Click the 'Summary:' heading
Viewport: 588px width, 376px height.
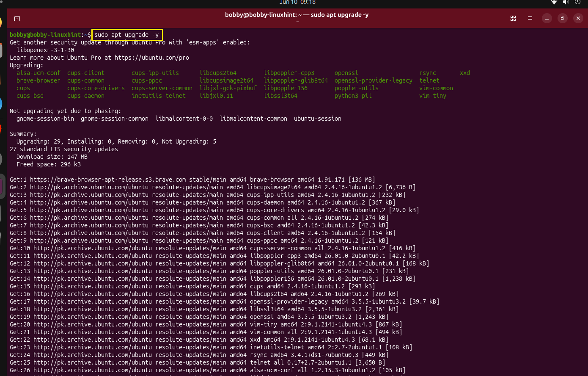[x=23, y=134]
